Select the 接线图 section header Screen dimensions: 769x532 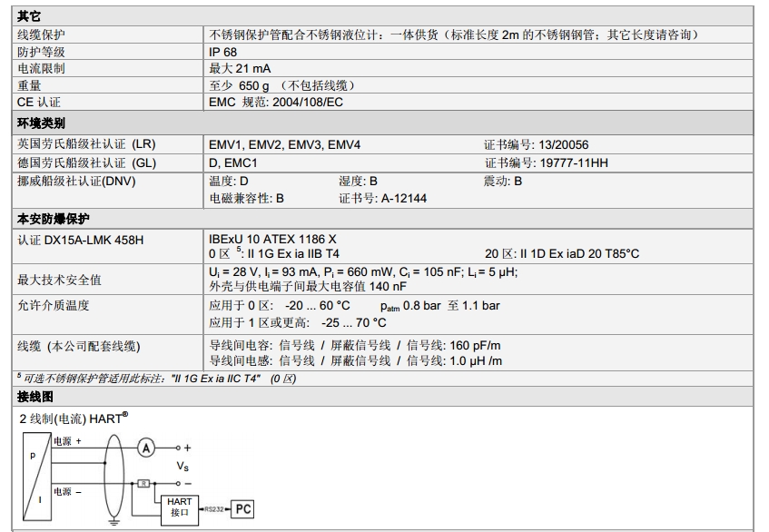point(35,396)
